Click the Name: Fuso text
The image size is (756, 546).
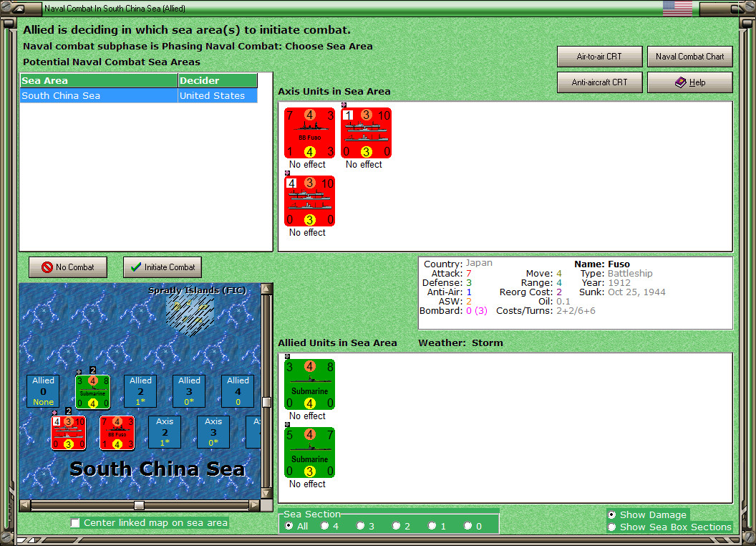[601, 264]
